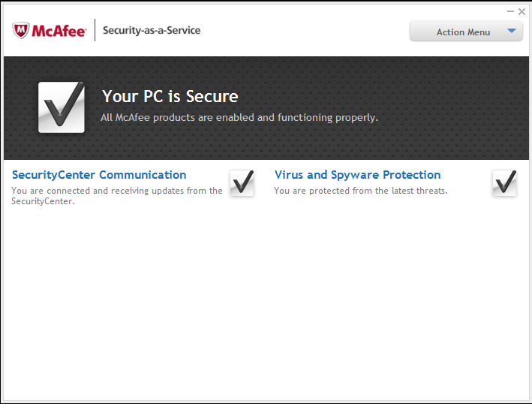Minimize the McAfee window
The image size is (532, 404).
coord(510,11)
